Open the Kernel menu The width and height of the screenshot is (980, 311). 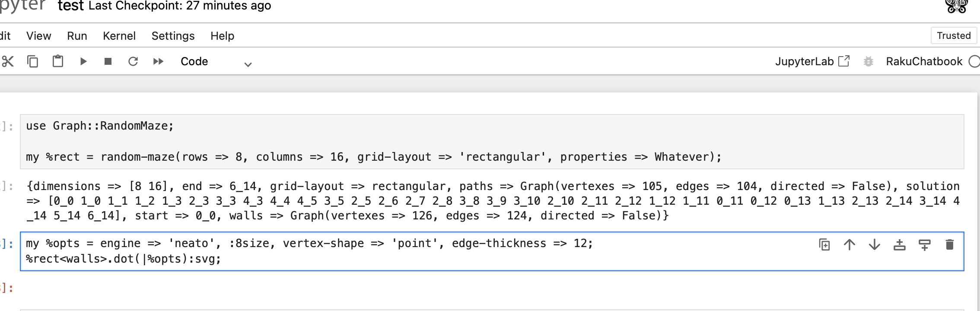point(119,36)
